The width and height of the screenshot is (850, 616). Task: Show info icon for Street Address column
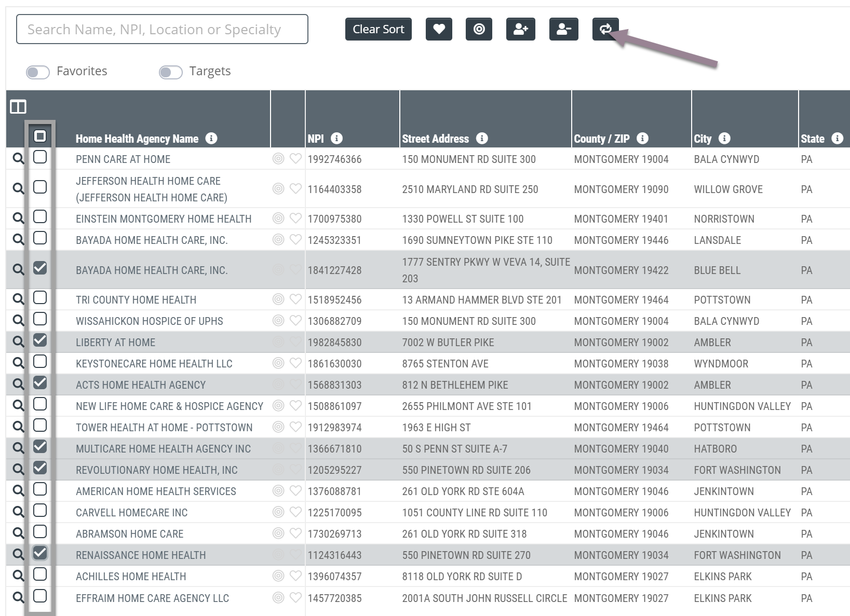coord(482,138)
